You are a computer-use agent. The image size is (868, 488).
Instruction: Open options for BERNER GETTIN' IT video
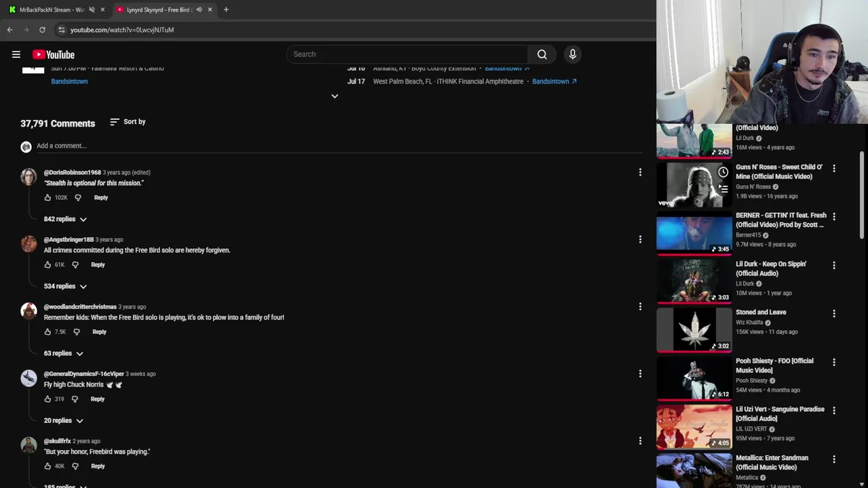click(834, 216)
